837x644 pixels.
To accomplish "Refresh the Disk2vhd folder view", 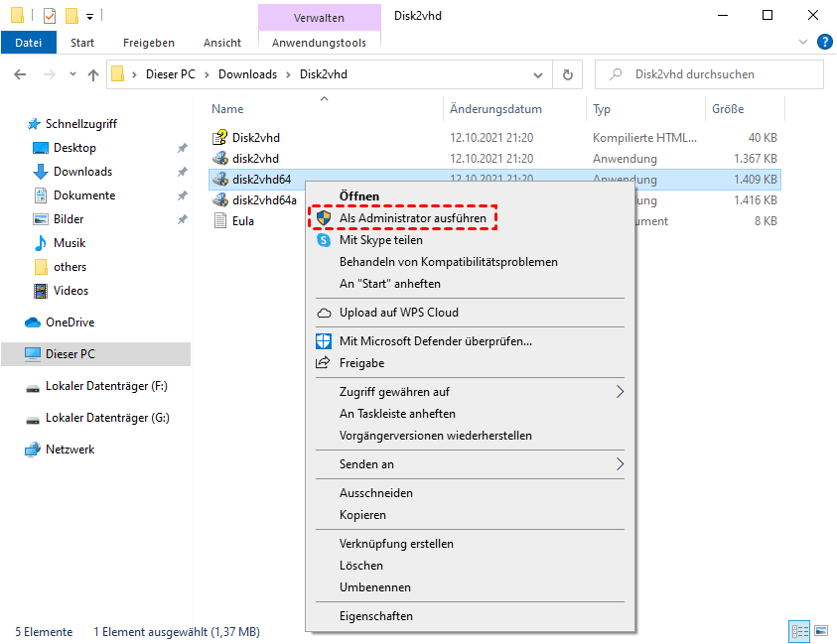I will pyautogui.click(x=567, y=74).
